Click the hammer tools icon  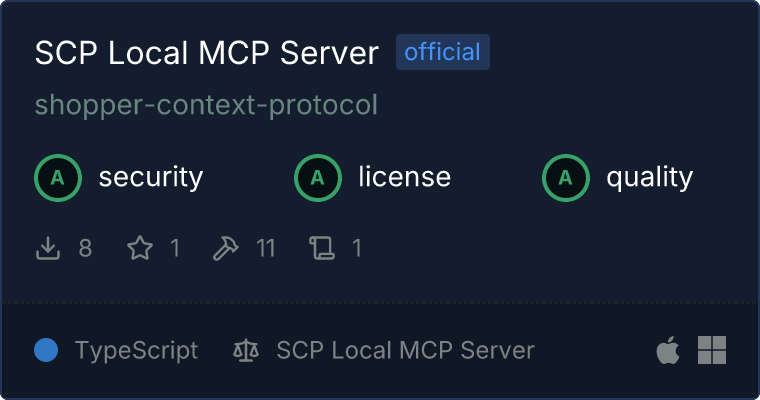pyautogui.click(x=225, y=248)
